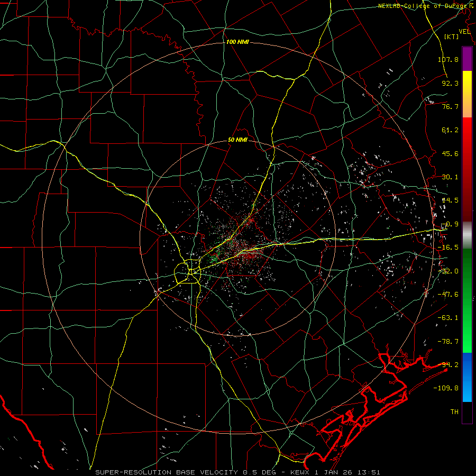Click the -16.5 velocity scale value
476x476 pixels.
448,248
